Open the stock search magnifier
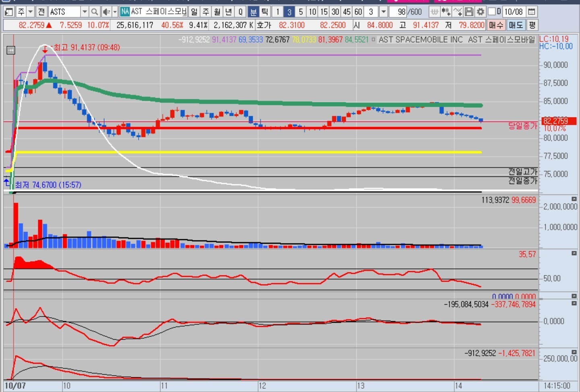The width and height of the screenshot is (580, 392). tap(94, 12)
